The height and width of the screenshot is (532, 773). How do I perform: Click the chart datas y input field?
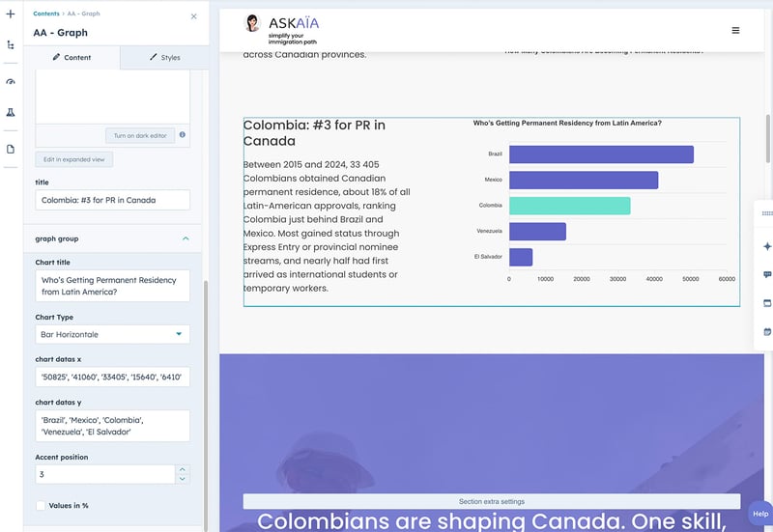(x=112, y=426)
